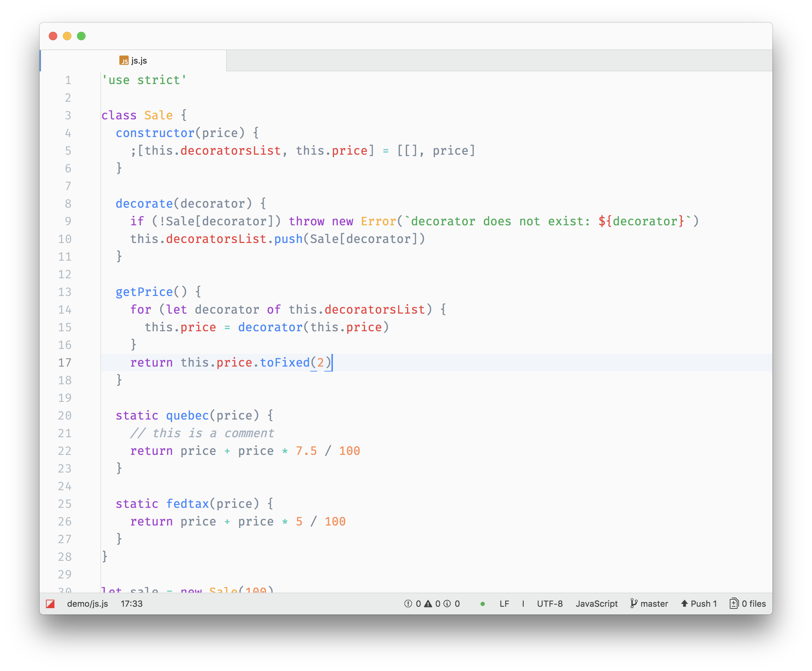Click the JS file icon on the js.js tab
The width and height of the screenshot is (812, 671).
pyautogui.click(x=124, y=60)
